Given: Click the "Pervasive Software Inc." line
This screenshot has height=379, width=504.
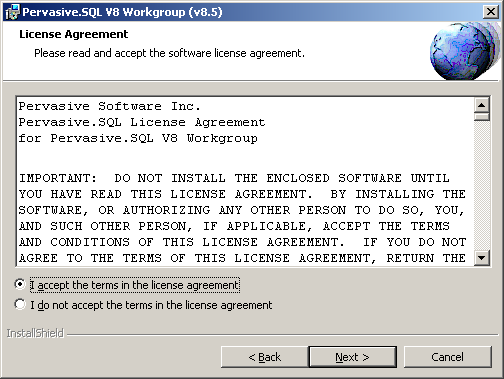Looking at the screenshot, I should click(110, 106).
